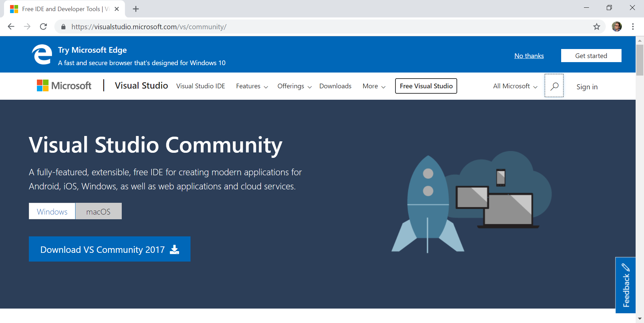Bookmark this page with the star icon
Screen dimensions: 644x323
[x=596, y=27]
